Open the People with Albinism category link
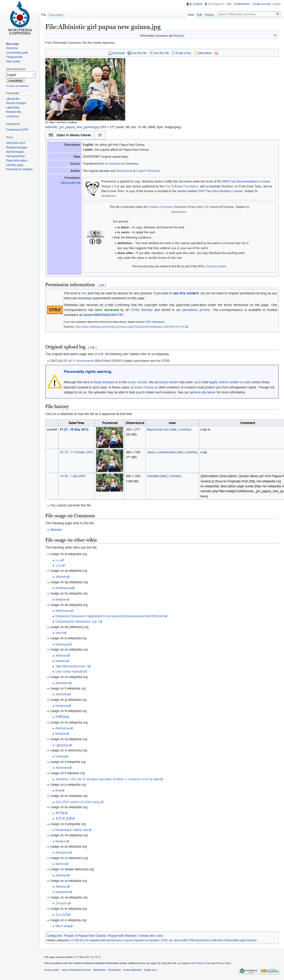 pos(122,935)
